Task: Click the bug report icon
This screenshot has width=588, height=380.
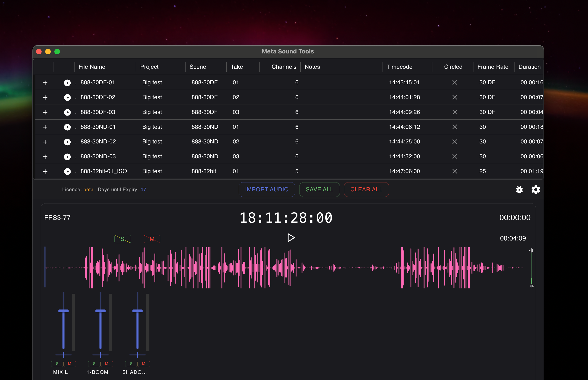Action: click(x=519, y=190)
